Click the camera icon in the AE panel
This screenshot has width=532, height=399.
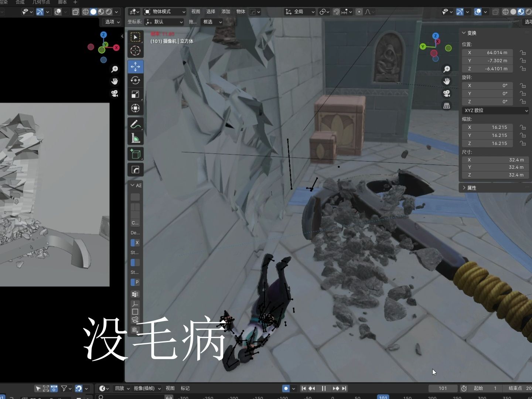(135, 320)
